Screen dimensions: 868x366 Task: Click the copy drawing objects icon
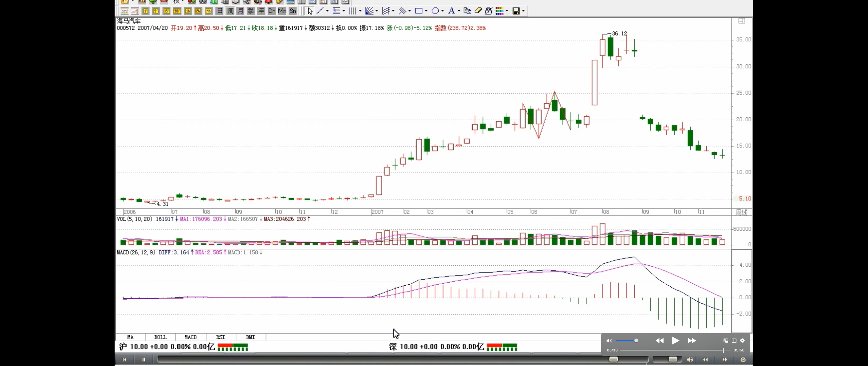tap(467, 11)
